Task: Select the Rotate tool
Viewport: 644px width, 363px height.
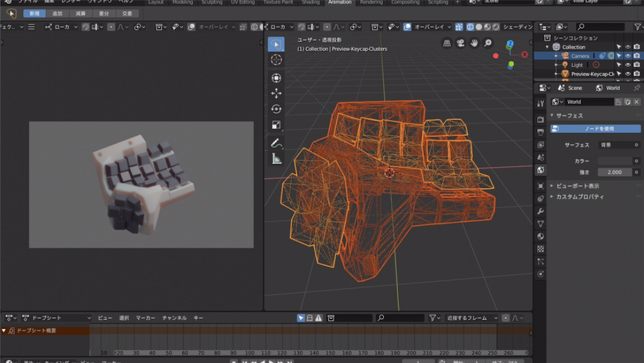Action: point(276,109)
